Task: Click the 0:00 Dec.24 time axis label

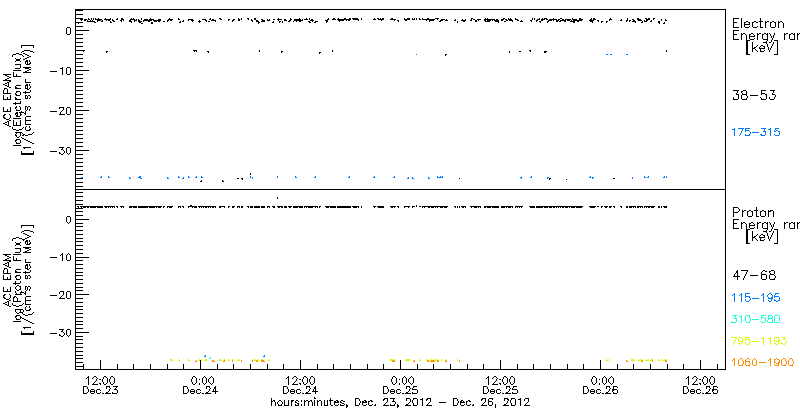Action: point(201,386)
